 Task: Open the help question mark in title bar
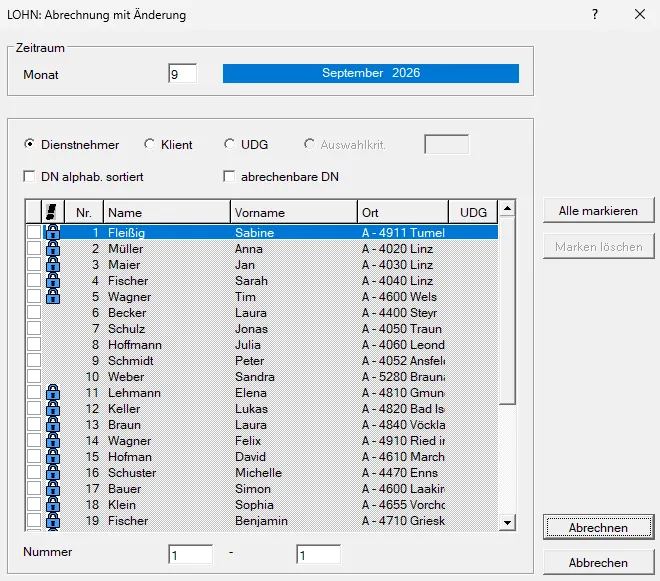tap(595, 14)
